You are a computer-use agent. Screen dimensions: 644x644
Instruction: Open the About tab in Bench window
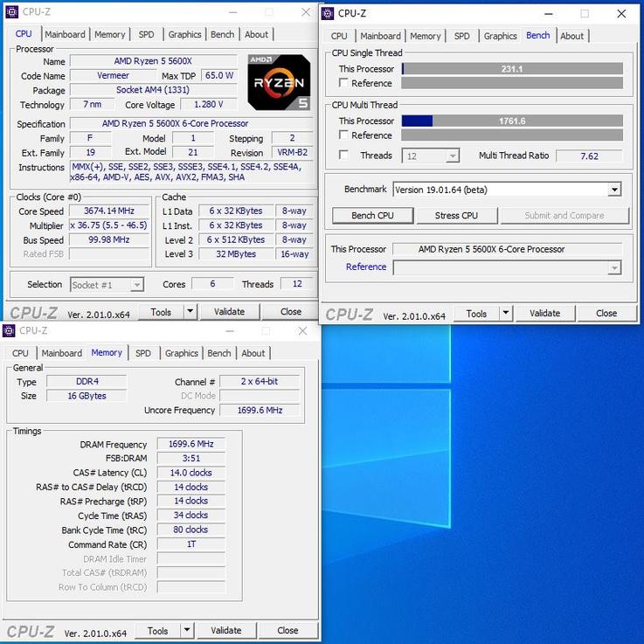(572, 36)
